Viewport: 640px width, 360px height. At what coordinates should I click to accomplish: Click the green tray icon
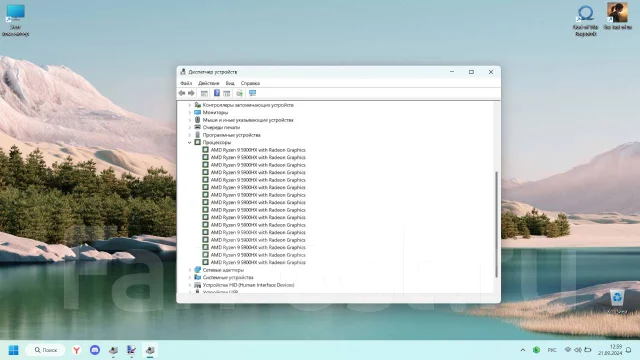(x=536, y=350)
